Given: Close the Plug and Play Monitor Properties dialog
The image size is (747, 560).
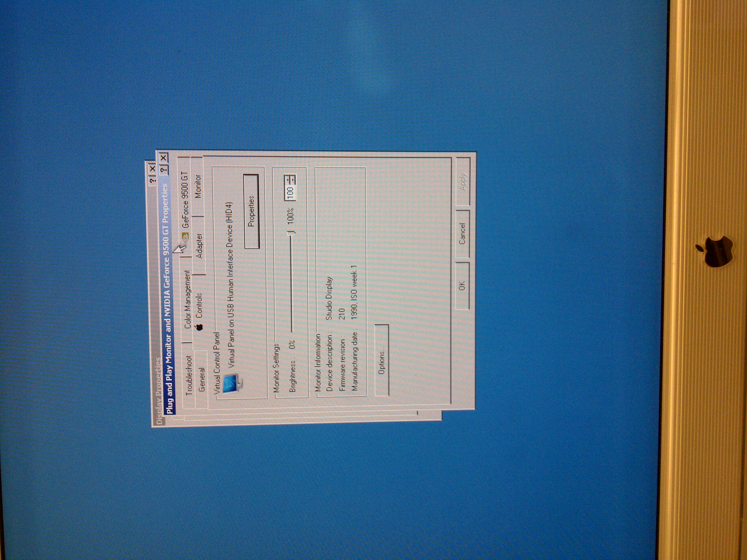Looking at the screenshot, I should tap(163, 158).
